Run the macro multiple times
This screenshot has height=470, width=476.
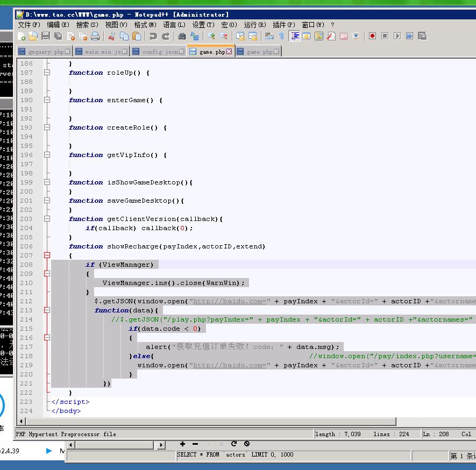(x=409, y=36)
